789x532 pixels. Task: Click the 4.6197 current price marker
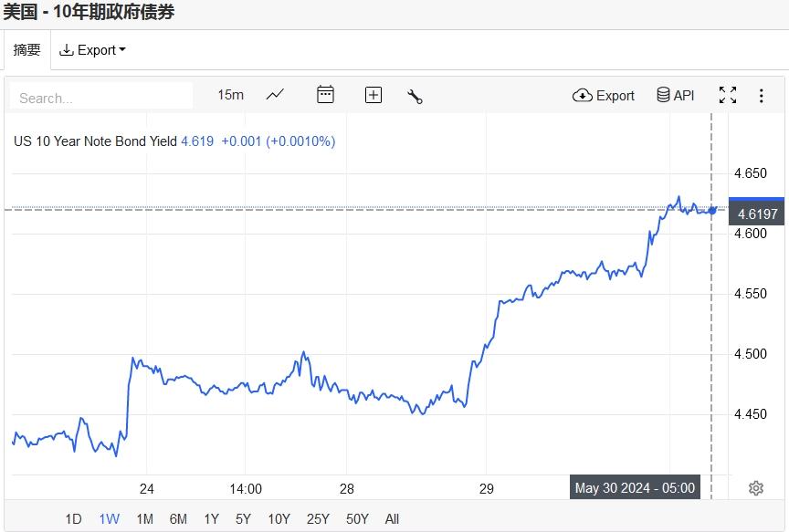757,214
